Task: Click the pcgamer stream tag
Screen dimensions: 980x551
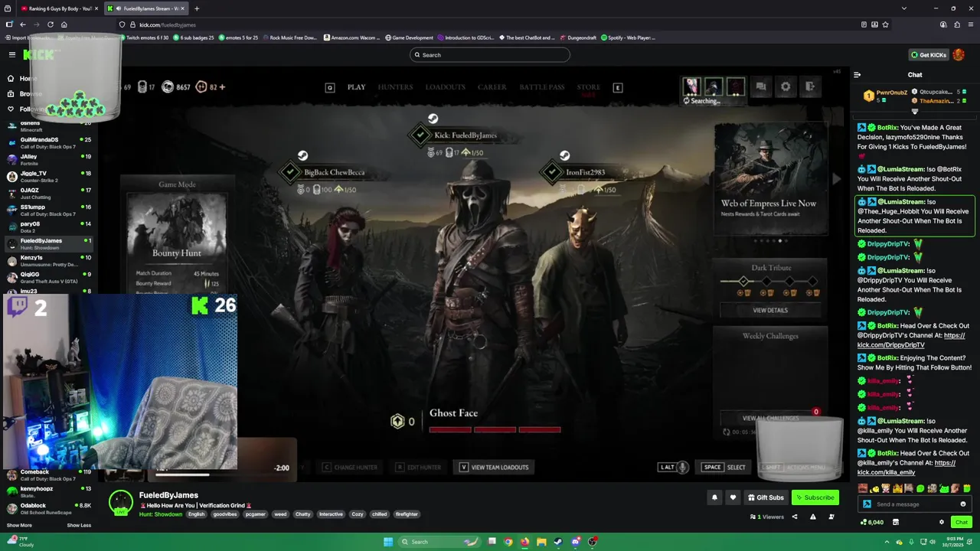Action: (x=255, y=514)
